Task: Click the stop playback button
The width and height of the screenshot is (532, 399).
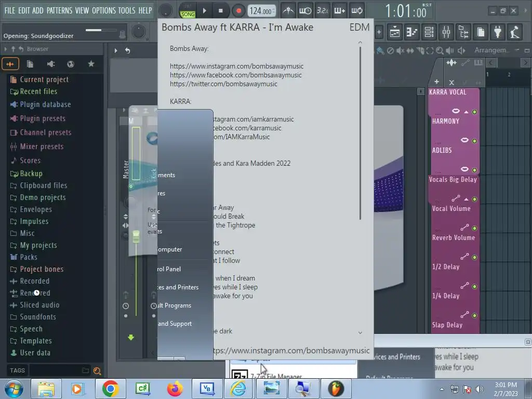Action: (x=220, y=11)
